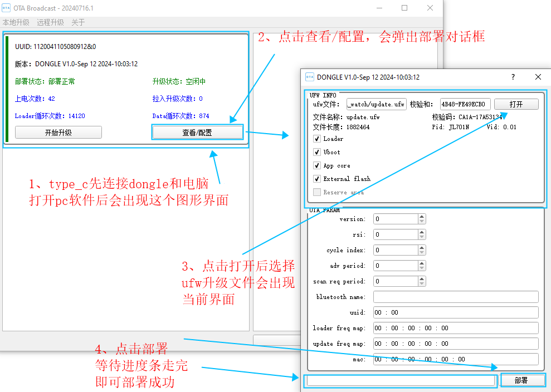551x392 pixels.
Task: Uncheck the App core checkbox
Action: tap(317, 165)
